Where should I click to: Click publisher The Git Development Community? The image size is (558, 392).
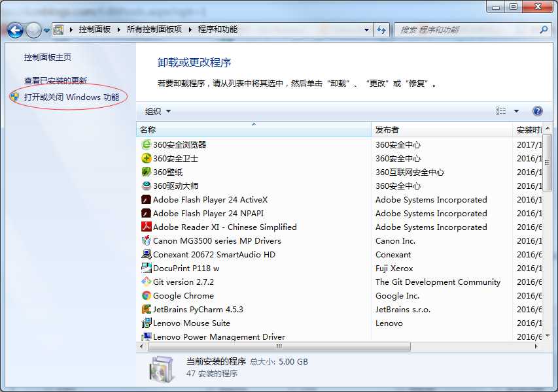coord(438,282)
